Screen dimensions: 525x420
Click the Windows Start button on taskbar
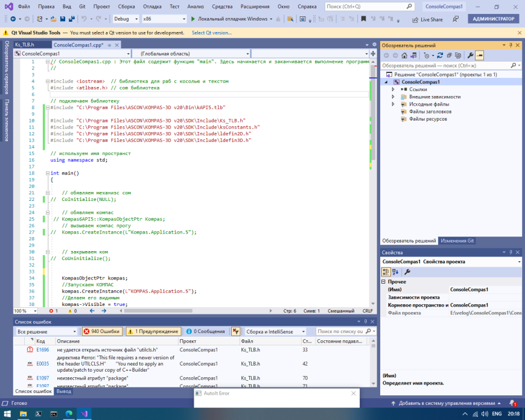(7, 414)
